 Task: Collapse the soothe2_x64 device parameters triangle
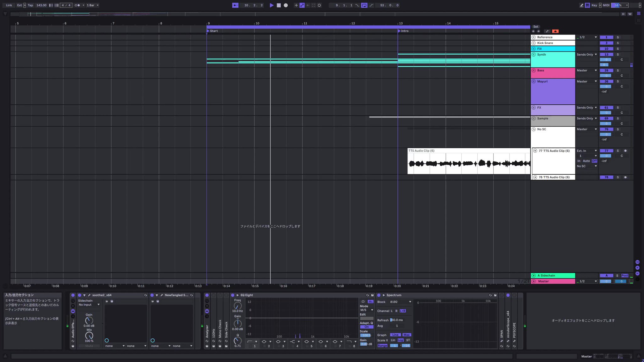click(84, 295)
